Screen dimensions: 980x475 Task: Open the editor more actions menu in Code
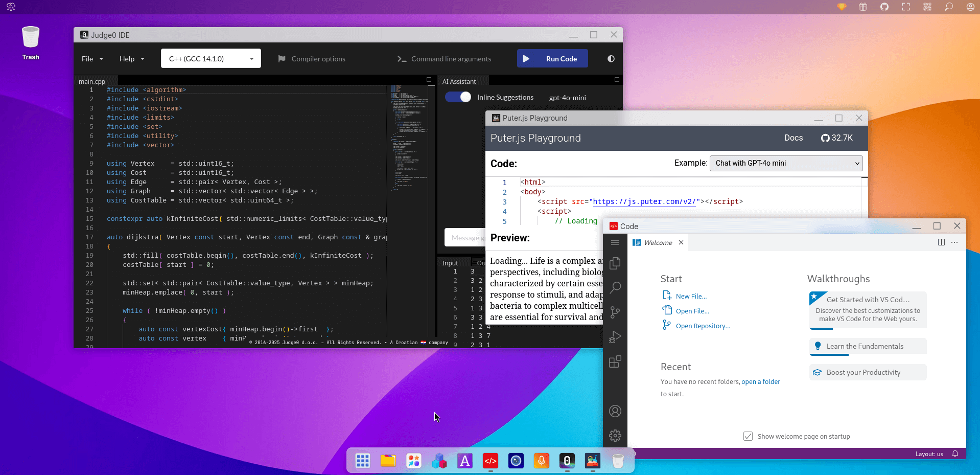pos(955,242)
